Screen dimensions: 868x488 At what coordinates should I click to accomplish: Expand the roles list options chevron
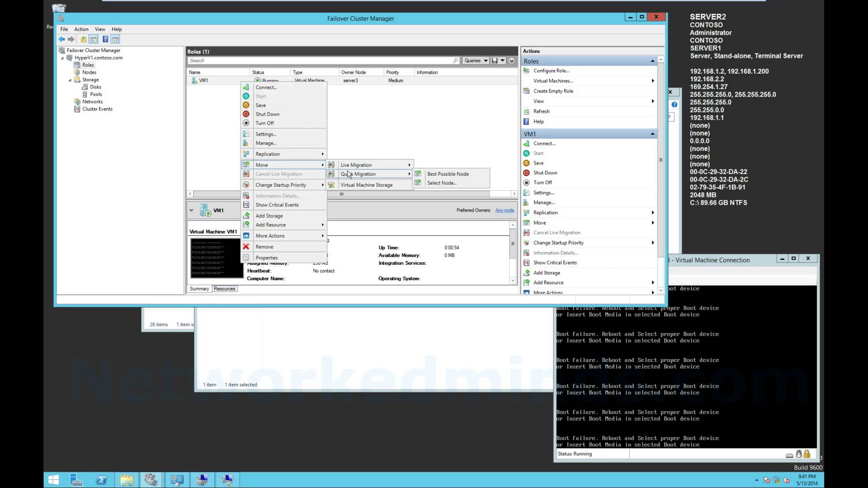click(512, 61)
